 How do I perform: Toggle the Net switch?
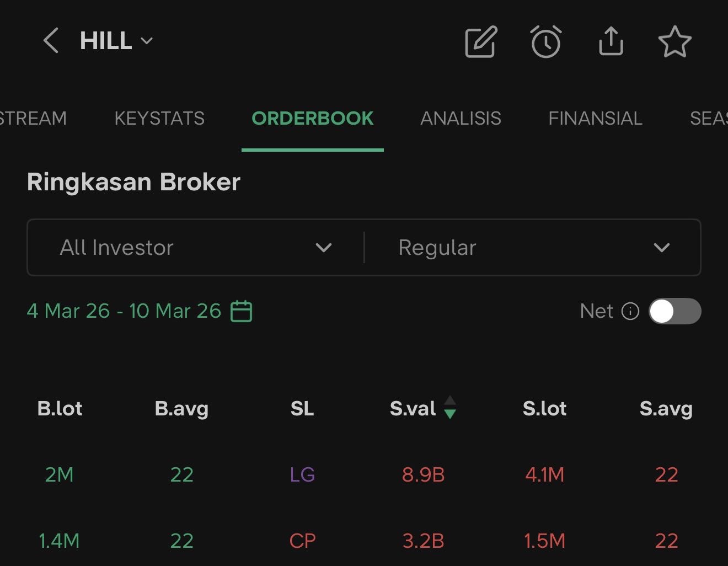[x=675, y=311]
